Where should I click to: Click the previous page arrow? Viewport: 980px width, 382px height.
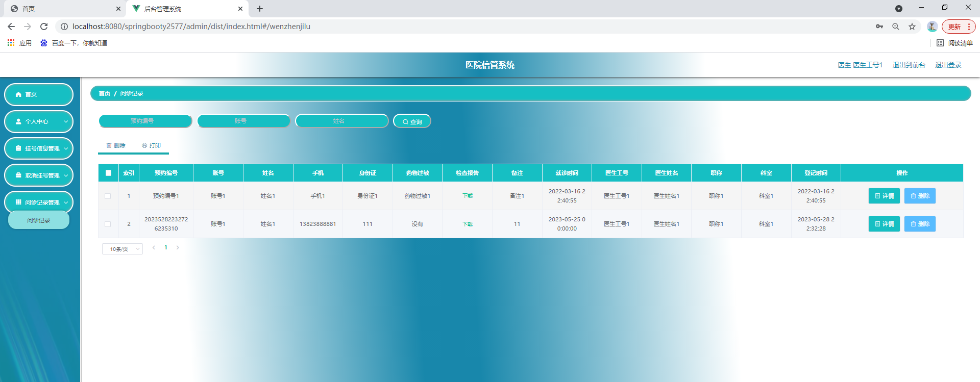[154, 248]
